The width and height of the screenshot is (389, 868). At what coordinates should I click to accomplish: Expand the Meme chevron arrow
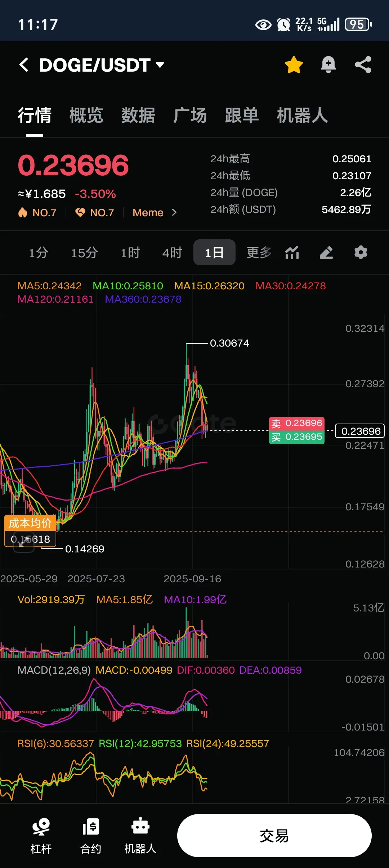pyautogui.click(x=174, y=213)
